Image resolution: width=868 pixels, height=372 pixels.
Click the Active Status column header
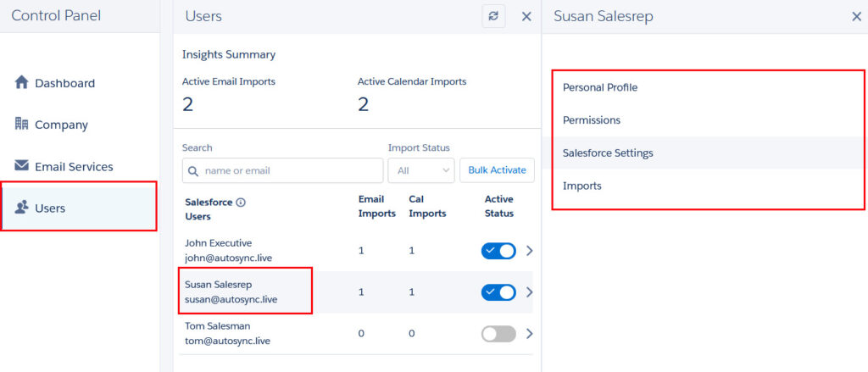[499, 207]
